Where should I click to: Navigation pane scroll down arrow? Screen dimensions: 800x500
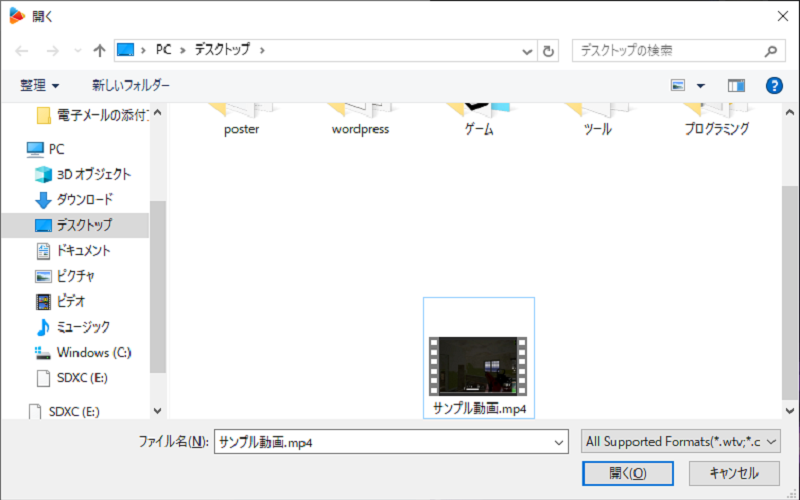pyautogui.click(x=158, y=411)
